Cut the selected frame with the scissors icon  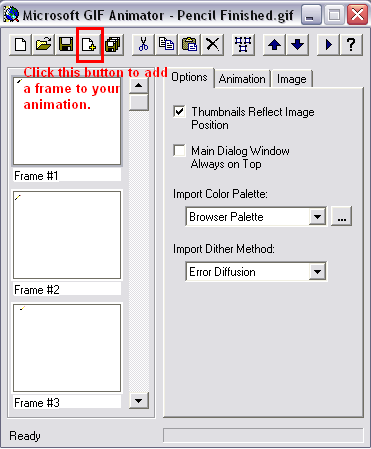tap(143, 44)
